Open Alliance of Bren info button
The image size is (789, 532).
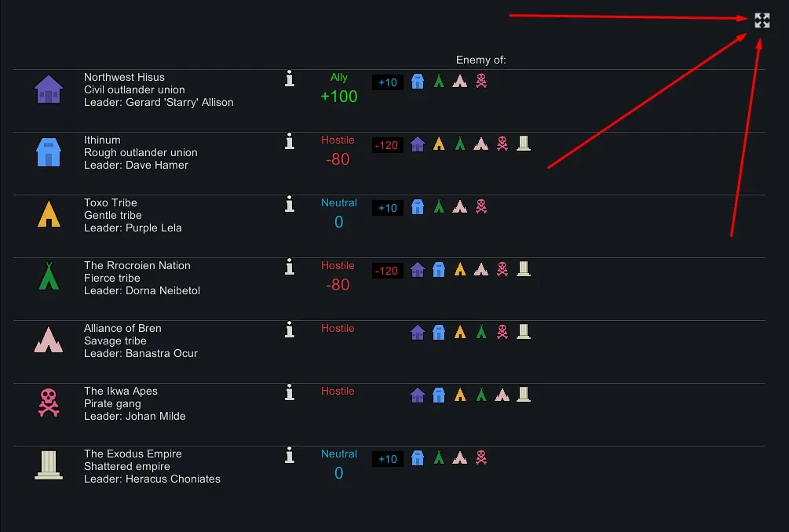[290, 330]
